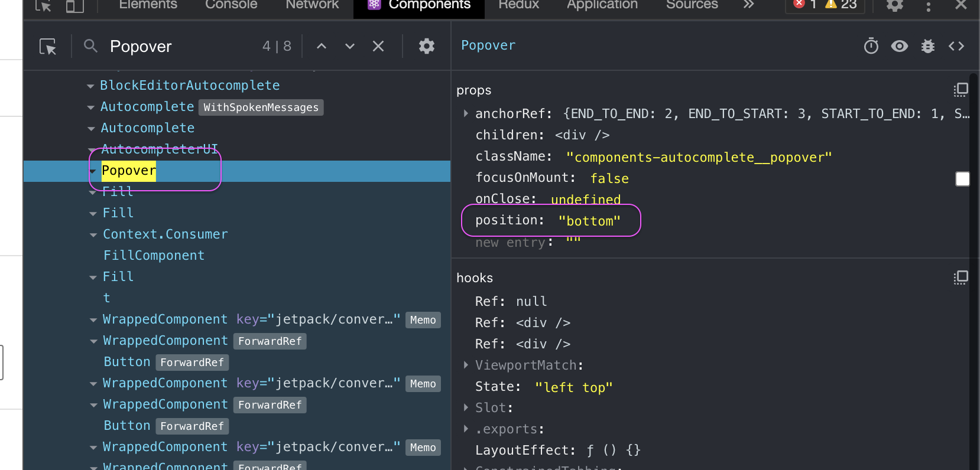Viewport: 980px width, 470px height.
Task: Collapse the selected Popover tree node
Action: pyautogui.click(x=93, y=171)
